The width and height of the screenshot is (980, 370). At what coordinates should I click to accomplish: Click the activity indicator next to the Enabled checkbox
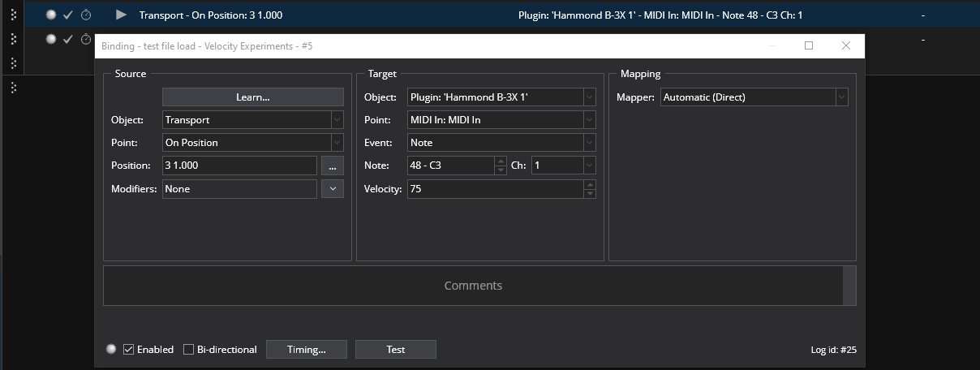111,350
